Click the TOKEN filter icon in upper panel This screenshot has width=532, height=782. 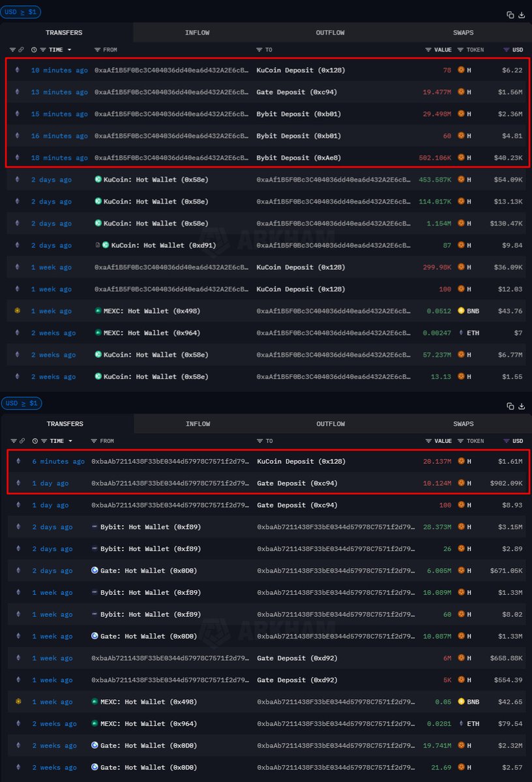(460, 50)
